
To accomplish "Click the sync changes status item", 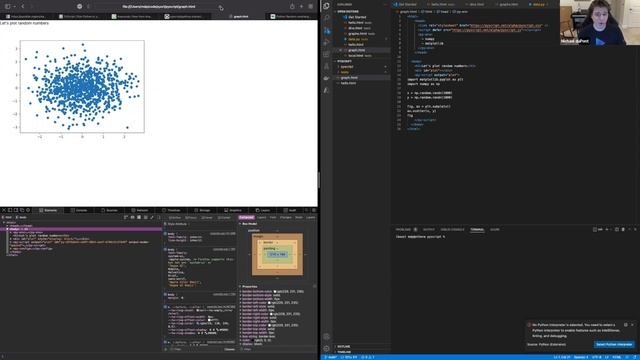I will 349,357.
